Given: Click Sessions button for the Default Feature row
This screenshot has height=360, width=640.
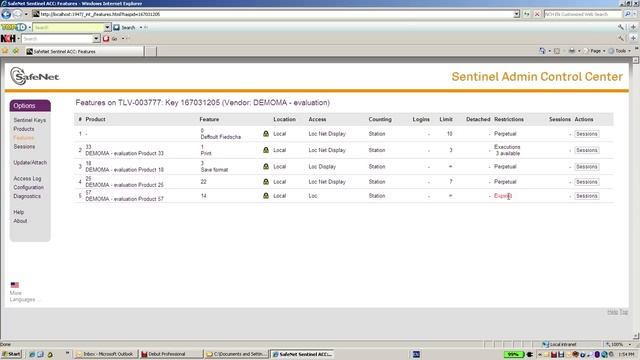Looking at the screenshot, I should [587, 134].
